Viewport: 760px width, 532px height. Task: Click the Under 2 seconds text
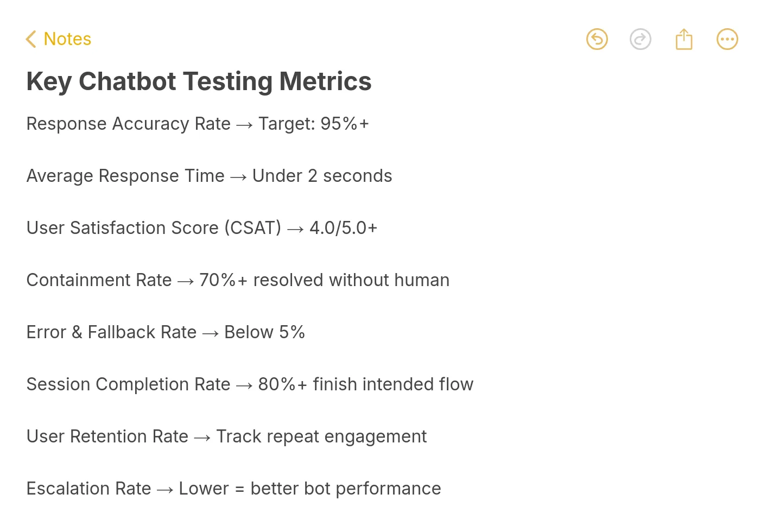click(322, 175)
